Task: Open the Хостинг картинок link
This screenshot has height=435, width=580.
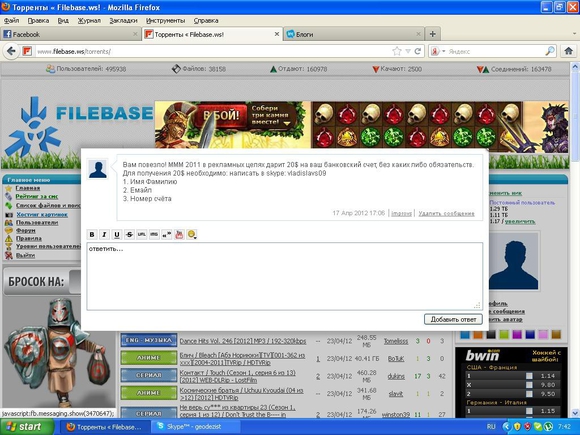Action: click(42, 214)
